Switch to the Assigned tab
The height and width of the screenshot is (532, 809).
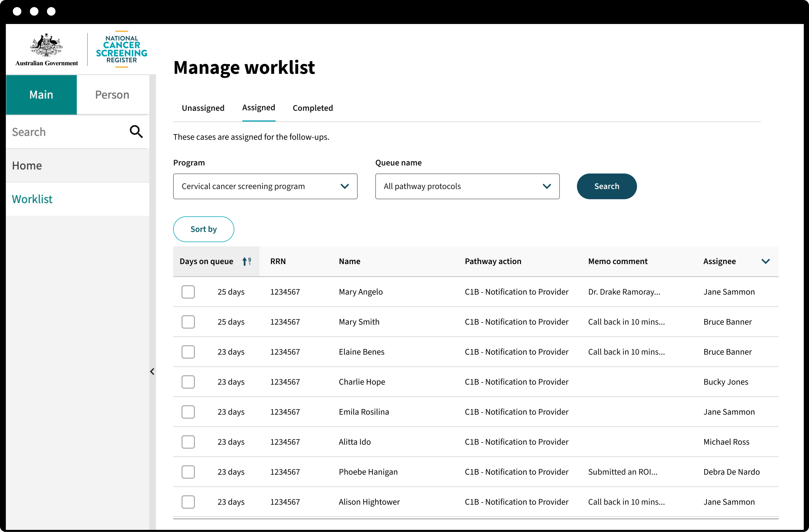coord(259,108)
